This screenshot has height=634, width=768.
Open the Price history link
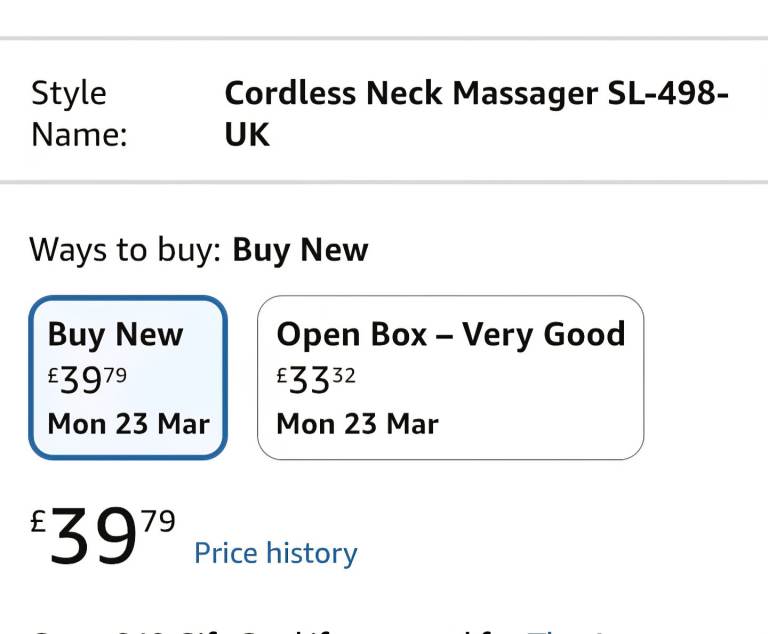[275, 554]
